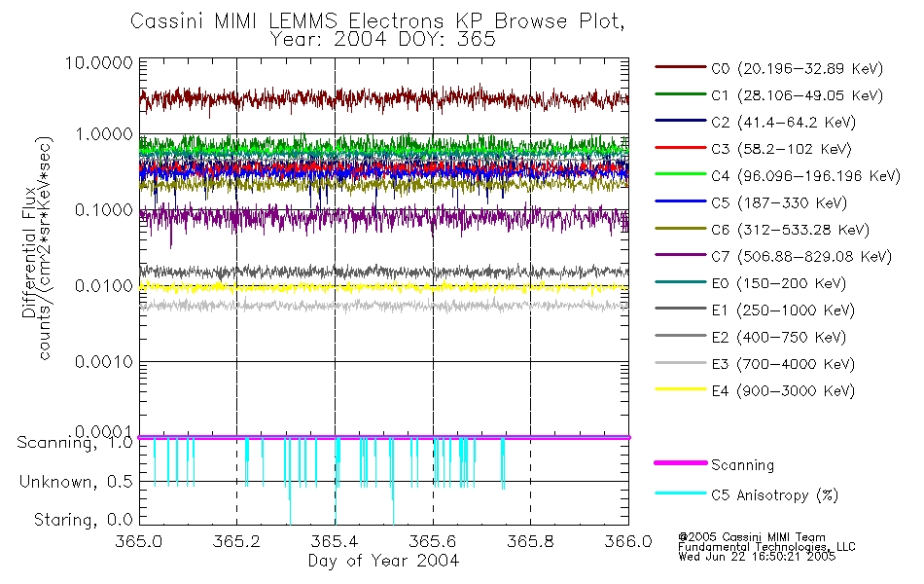The width and height of the screenshot is (924, 584).
Task: Click the 'Staring, 0.0' axis label
Action: (x=84, y=521)
